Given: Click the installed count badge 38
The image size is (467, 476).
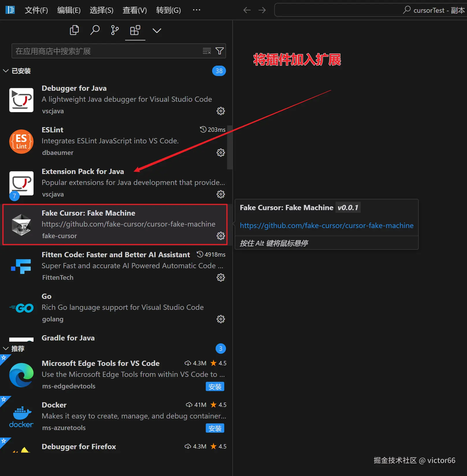Looking at the screenshot, I should click(x=219, y=71).
